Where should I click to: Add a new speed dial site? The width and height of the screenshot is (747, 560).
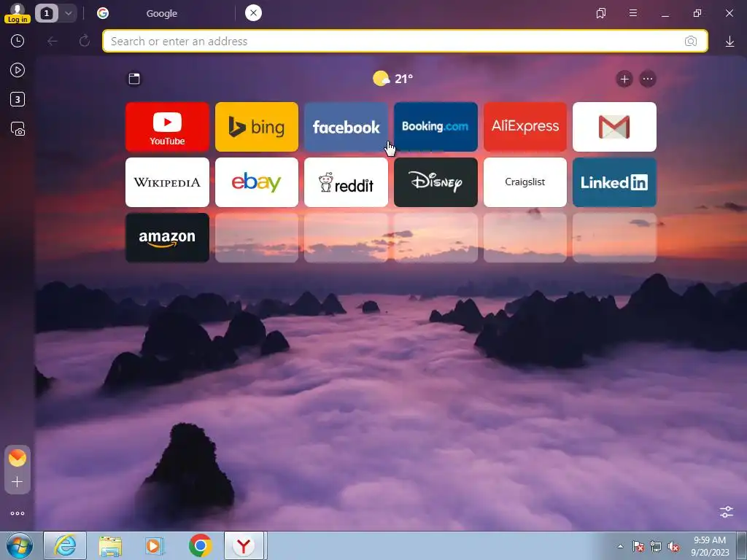[x=624, y=79]
